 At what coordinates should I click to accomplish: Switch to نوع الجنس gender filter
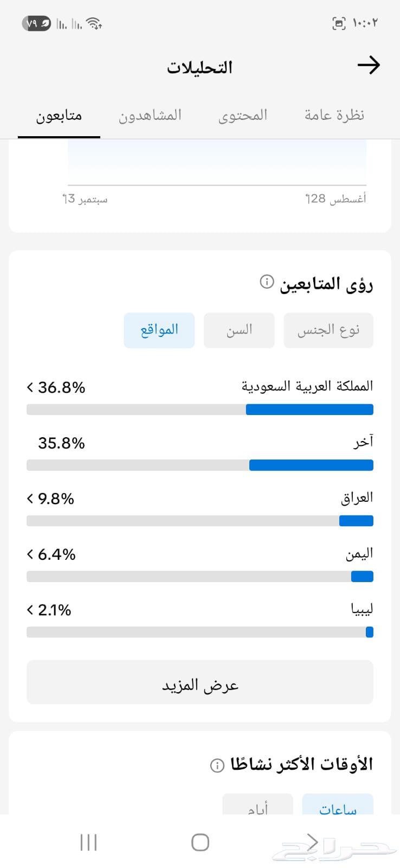[x=328, y=330]
